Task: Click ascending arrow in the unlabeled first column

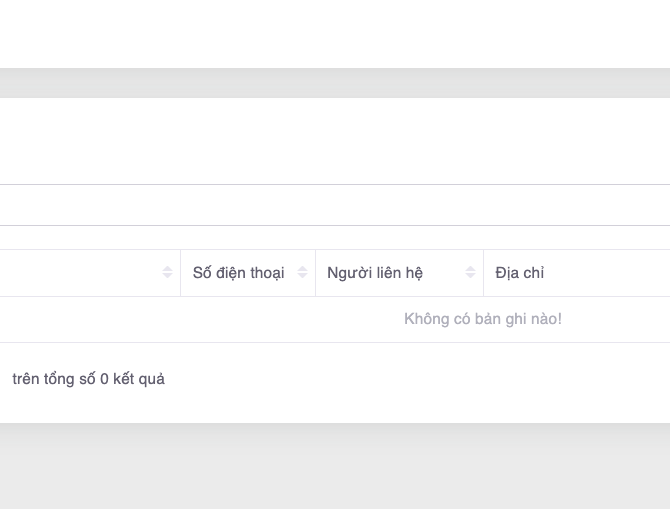Action: (x=167, y=269)
